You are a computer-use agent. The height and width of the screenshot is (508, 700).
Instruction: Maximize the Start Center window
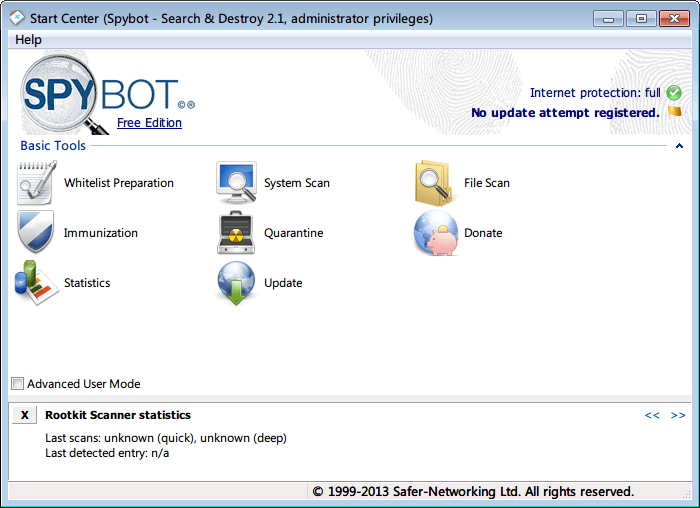point(641,19)
